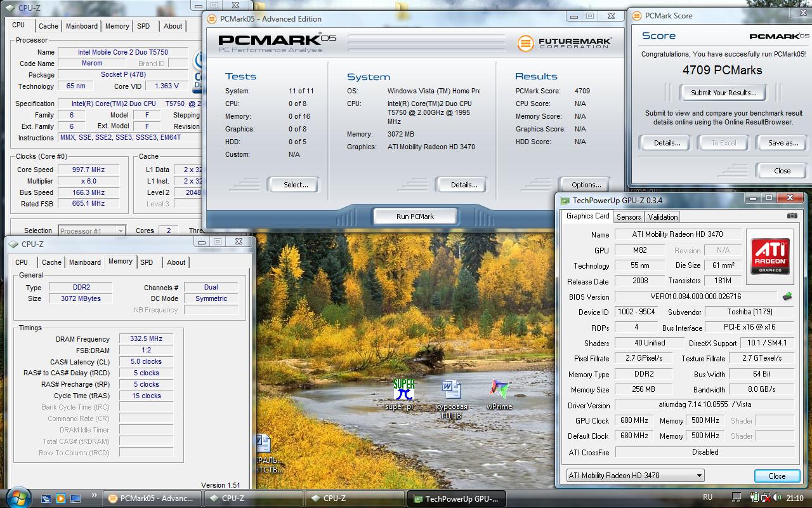Launch Windows Media Player from quick launch

61,498
